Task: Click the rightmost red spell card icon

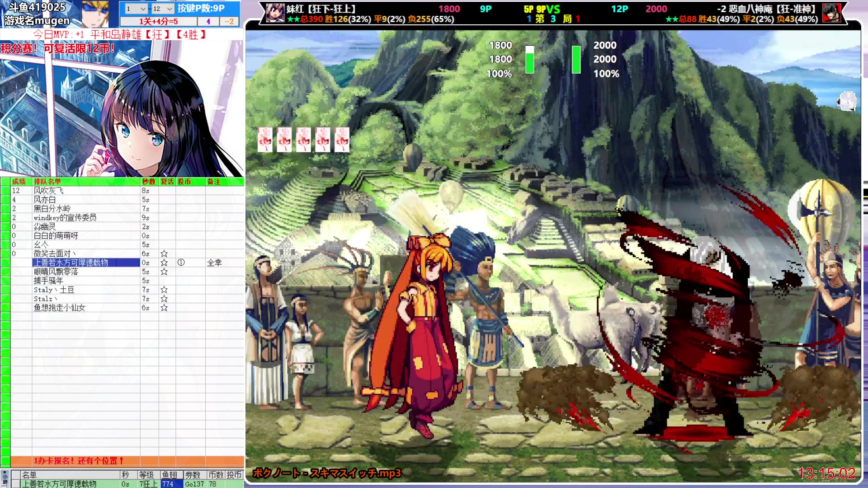Action: click(342, 139)
